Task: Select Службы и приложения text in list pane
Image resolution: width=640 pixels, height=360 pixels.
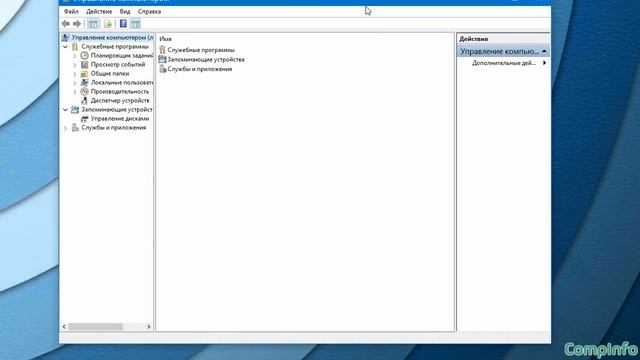Action: coord(200,69)
